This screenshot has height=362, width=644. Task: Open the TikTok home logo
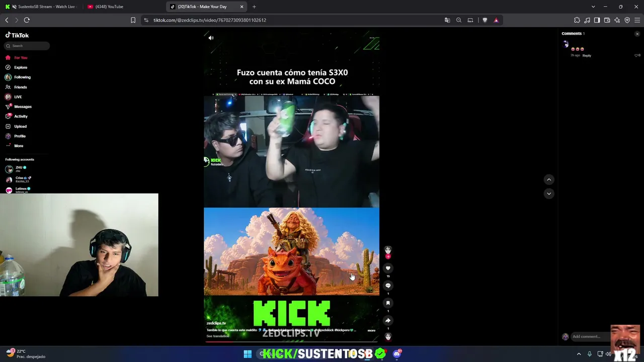click(17, 35)
